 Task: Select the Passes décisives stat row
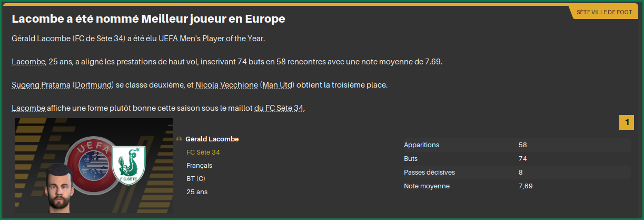pos(515,173)
